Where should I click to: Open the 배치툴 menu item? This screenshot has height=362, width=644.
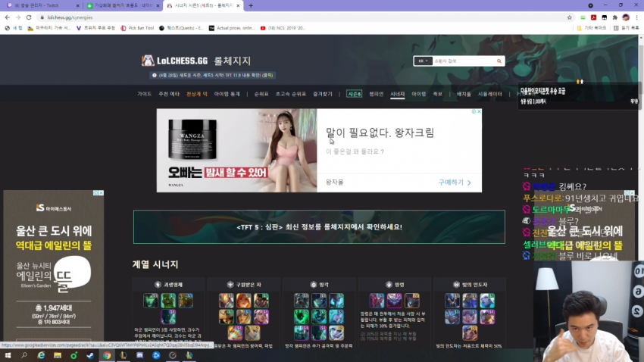(x=464, y=94)
